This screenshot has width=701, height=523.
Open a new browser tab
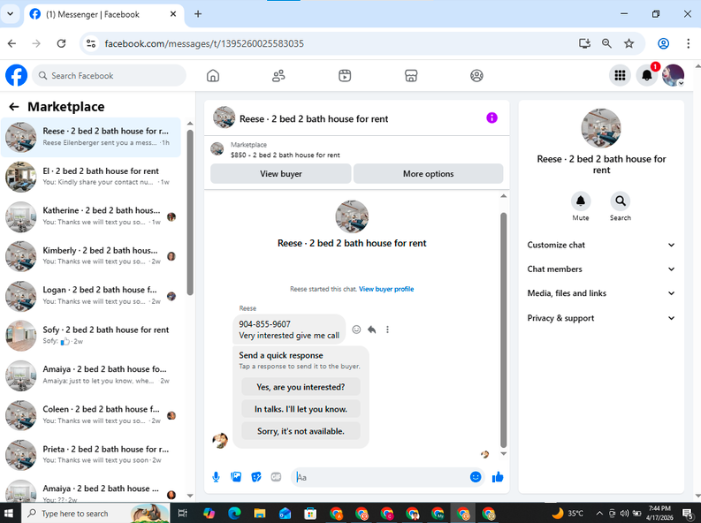(198, 14)
